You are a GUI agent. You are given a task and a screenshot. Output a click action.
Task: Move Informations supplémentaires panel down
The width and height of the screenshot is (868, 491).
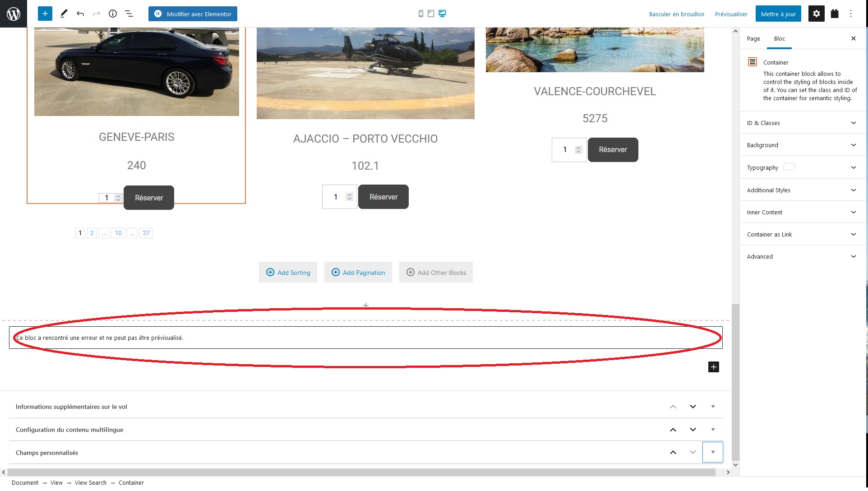coord(693,407)
